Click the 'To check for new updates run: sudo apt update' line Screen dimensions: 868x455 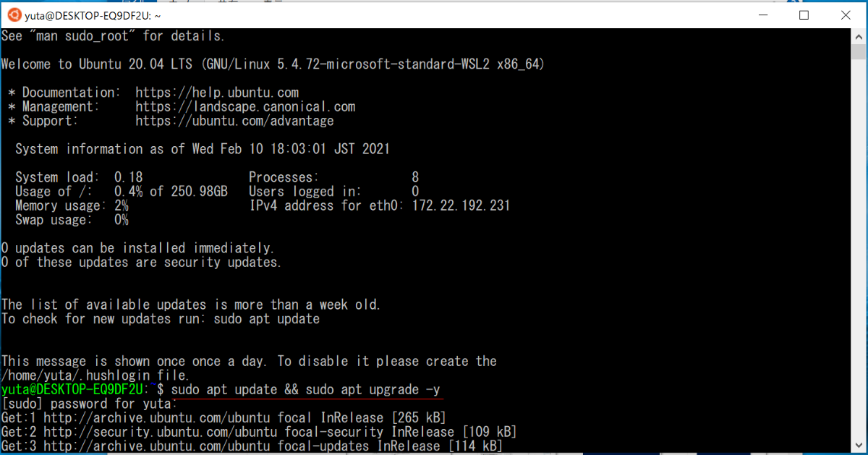coord(161,318)
